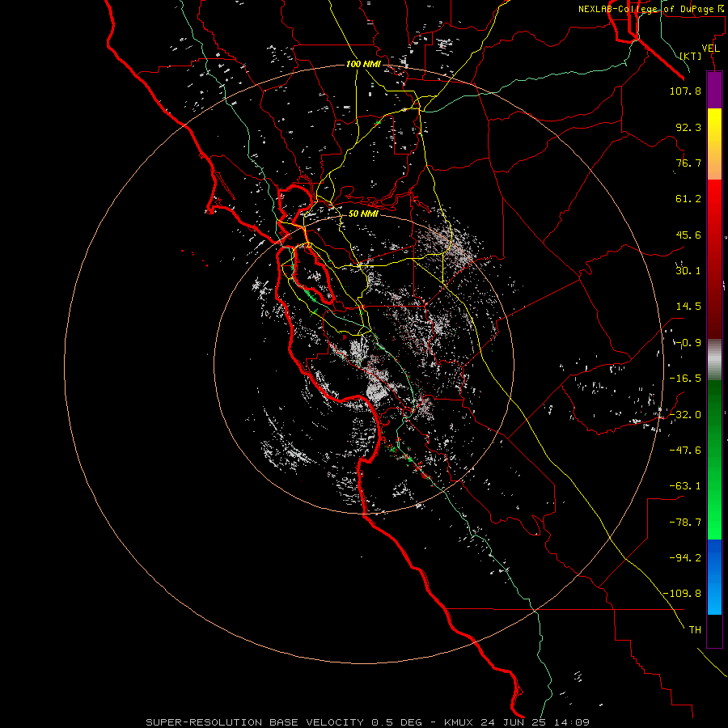Image resolution: width=728 pixels, height=728 pixels.
Task: Select the -78.7 velocity scale value
Action: (685, 523)
